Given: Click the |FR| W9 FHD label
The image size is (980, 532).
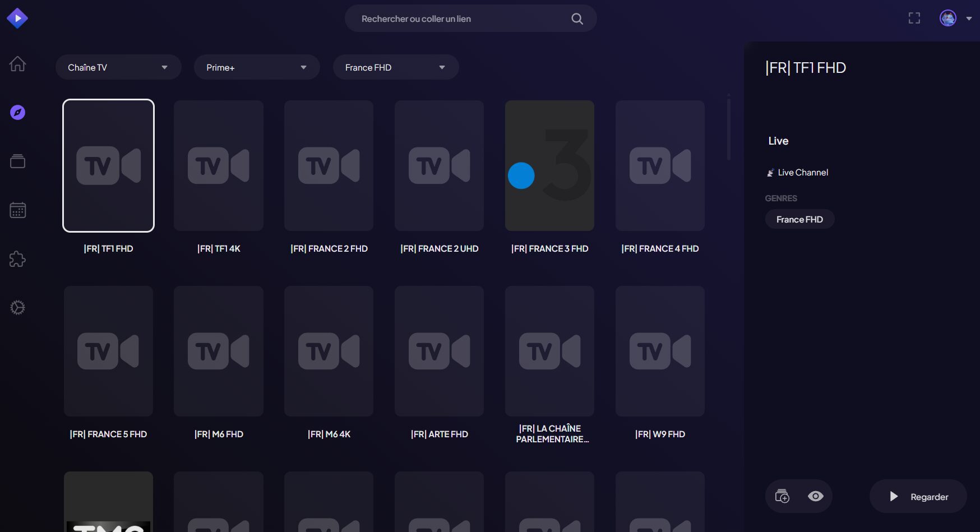Looking at the screenshot, I should pos(660,434).
